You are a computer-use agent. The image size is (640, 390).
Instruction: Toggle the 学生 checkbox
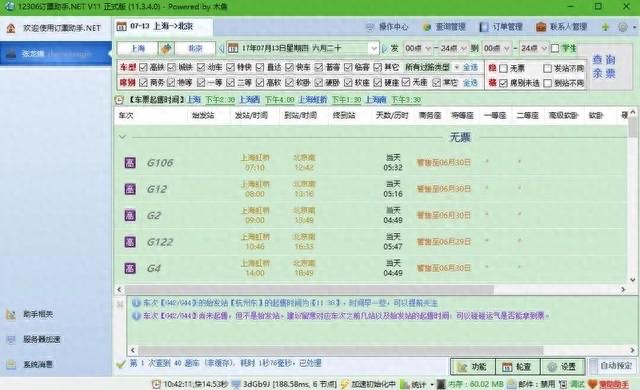555,48
